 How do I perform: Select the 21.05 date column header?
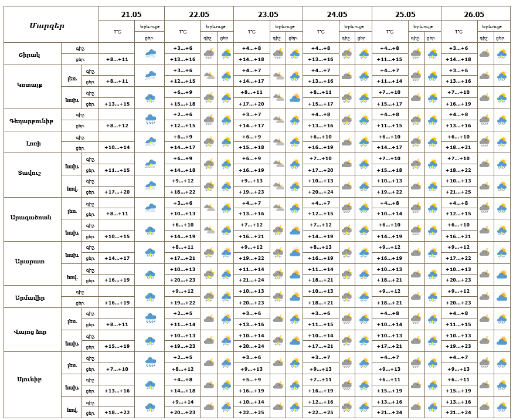click(131, 14)
